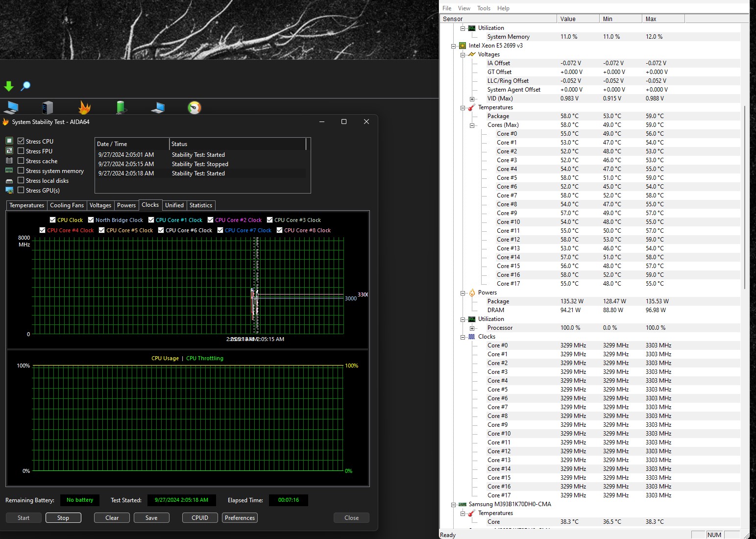Click the large flame icon in AIDA64 main toolbar
Viewport: 756px width, 539px height.
point(84,107)
